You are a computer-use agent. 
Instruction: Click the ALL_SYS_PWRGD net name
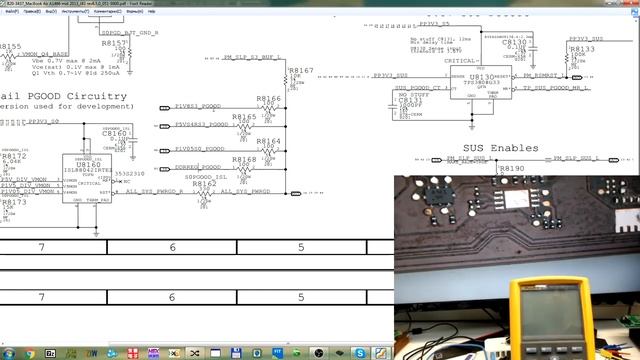245,191
